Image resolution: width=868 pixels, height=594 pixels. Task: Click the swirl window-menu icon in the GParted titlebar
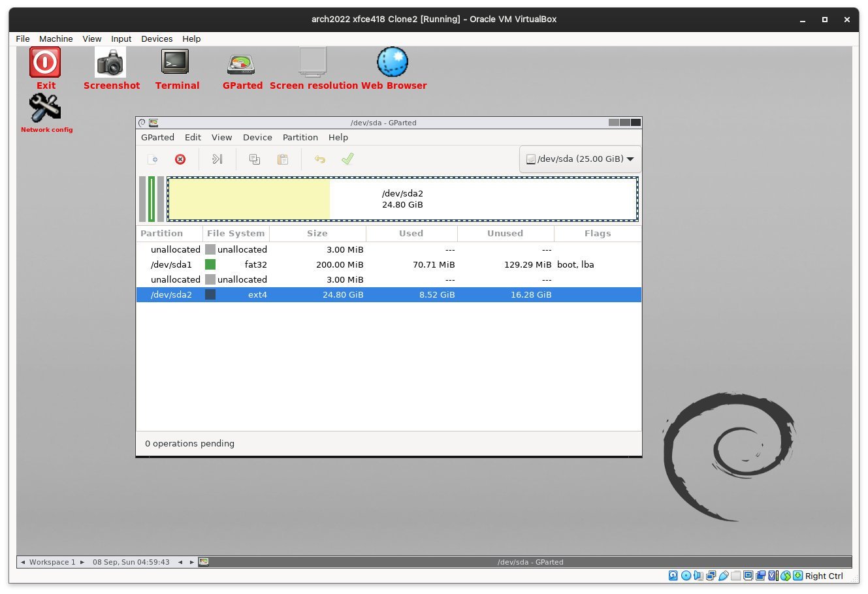[x=142, y=123]
